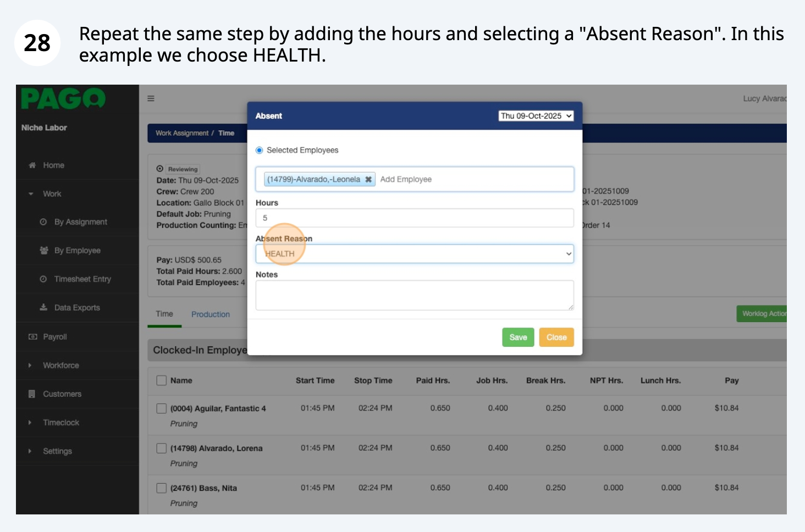Switch to the Production tab
805x532 pixels.
click(211, 314)
